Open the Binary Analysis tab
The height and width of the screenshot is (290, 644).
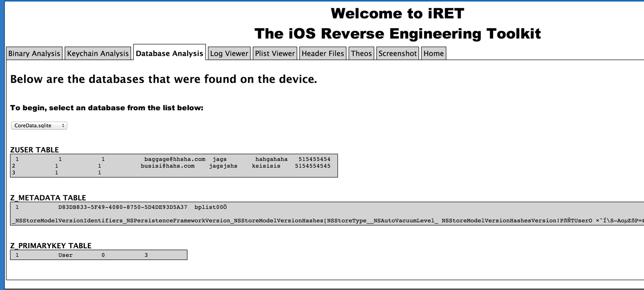click(34, 53)
